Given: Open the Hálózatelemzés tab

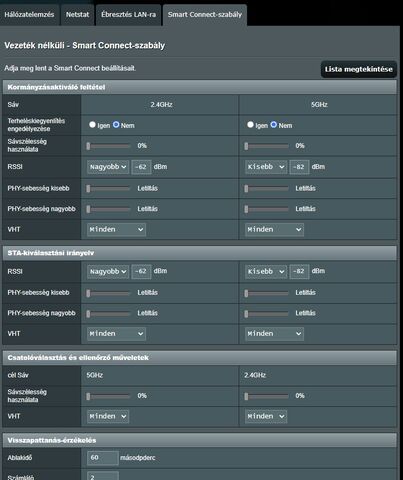Looking at the screenshot, I should [x=29, y=15].
